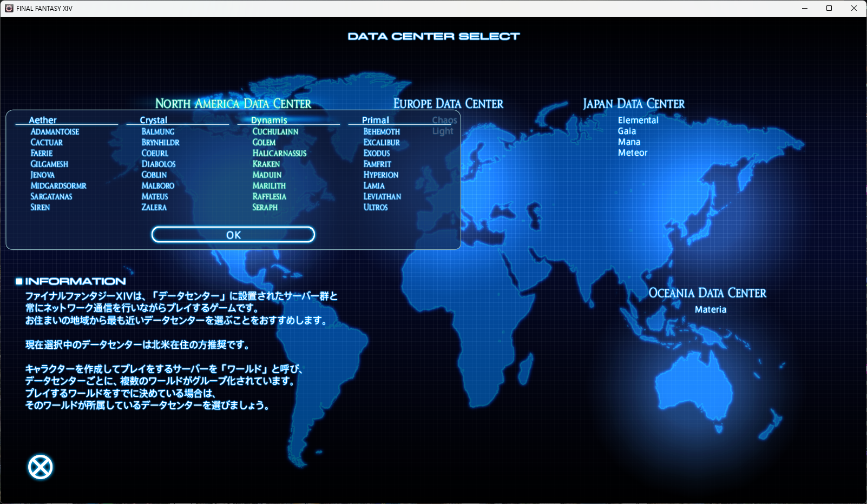Screen dimensions: 867x504
Task: Choose the Meteor data center
Action: tap(633, 152)
